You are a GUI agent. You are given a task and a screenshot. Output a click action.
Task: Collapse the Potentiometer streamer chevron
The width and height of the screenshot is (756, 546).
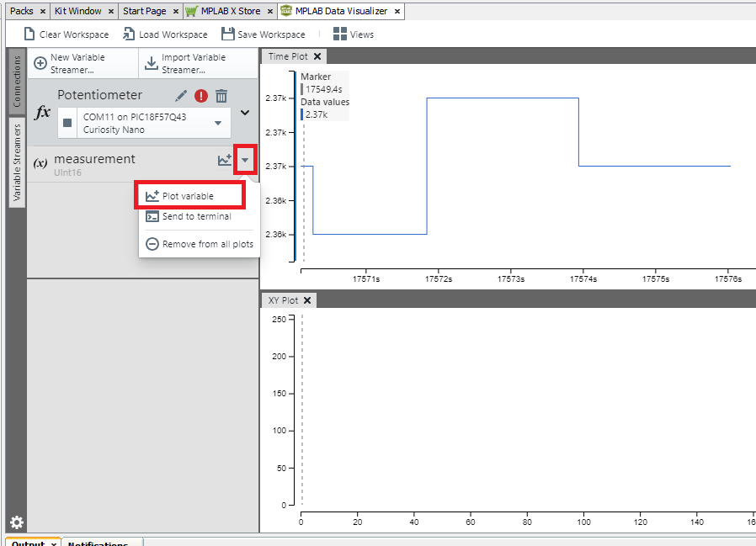tap(245, 113)
